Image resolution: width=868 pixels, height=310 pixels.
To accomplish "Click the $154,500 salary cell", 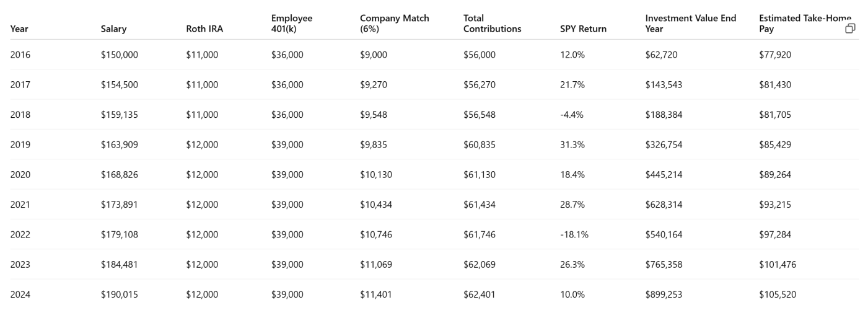I will point(120,84).
